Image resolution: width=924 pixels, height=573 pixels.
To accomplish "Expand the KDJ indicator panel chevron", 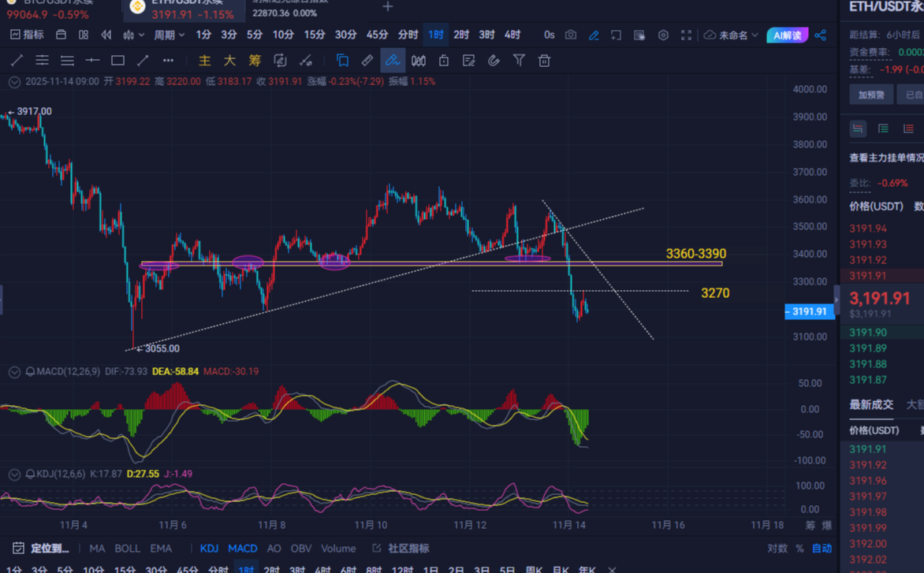I will (13, 474).
